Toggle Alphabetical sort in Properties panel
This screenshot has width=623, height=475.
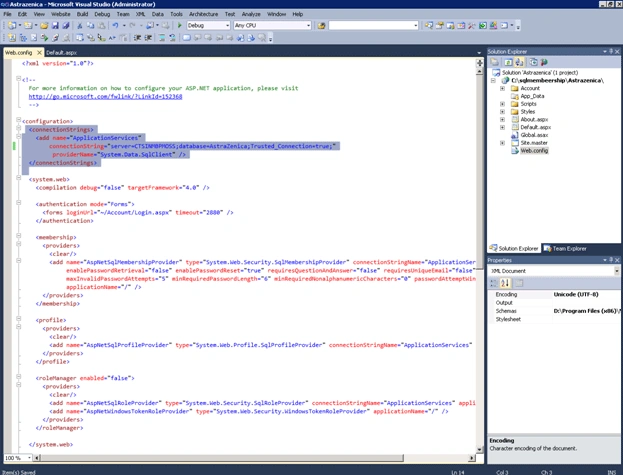[x=505, y=283]
